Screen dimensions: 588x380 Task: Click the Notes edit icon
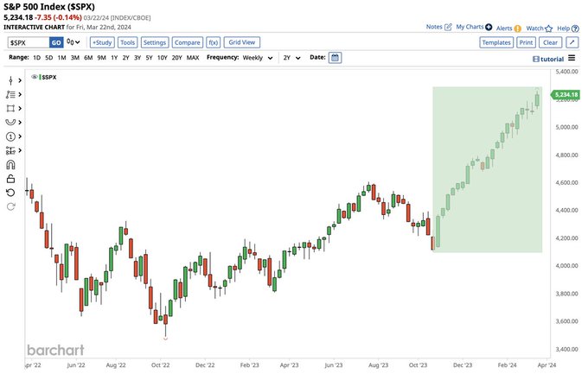click(x=447, y=28)
